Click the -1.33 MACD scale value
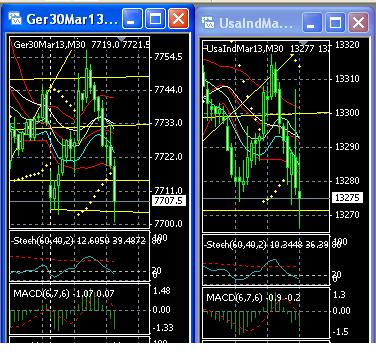Image resolution: width=376 pixels, height=361 pixels. [163, 328]
